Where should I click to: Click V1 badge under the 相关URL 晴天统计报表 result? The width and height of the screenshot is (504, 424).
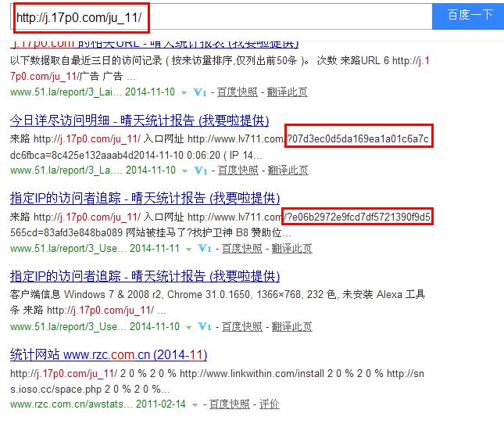coord(200,92)
